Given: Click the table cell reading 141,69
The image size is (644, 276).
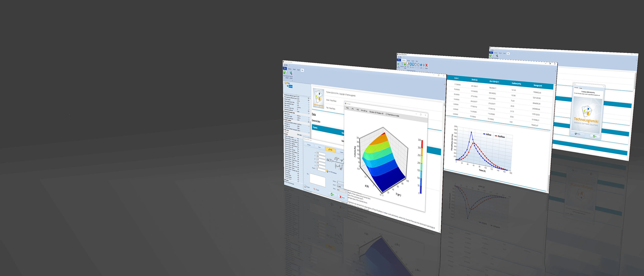Looking at the screenshot, I should click(513, 90).
